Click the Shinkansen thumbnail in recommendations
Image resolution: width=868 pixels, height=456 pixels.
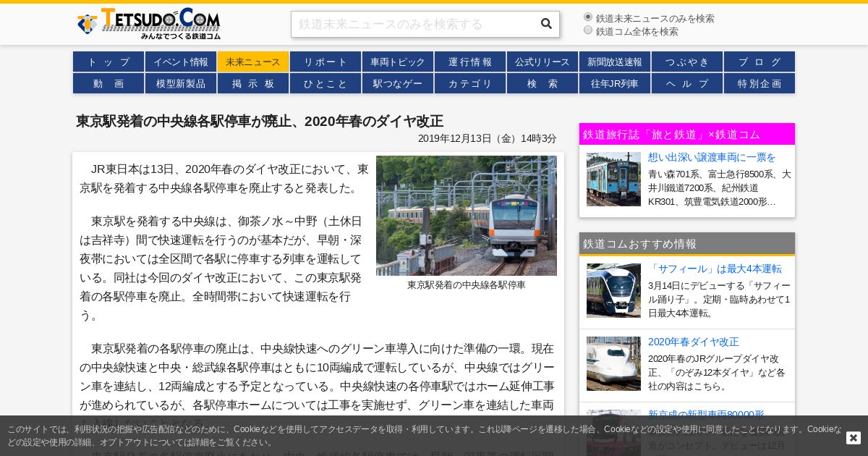pos(613,363)
